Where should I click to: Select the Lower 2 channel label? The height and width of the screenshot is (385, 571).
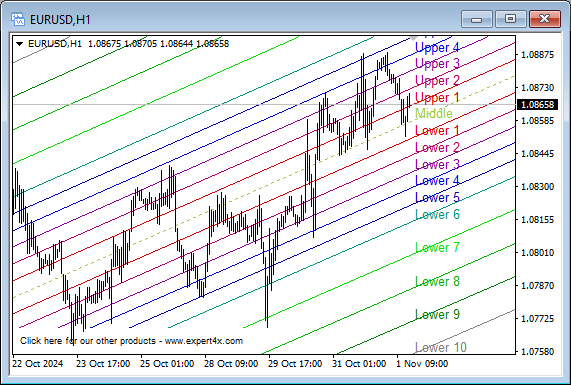click(x=437, y=147)
